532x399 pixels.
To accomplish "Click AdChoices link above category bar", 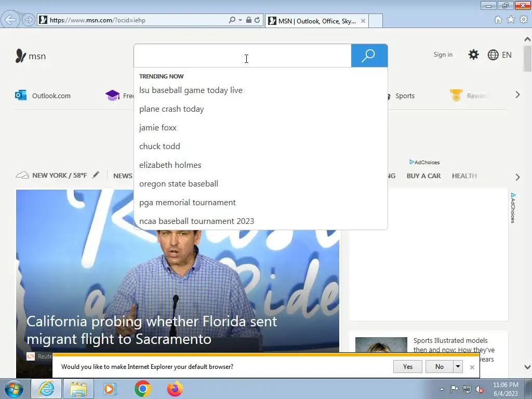I will (425, 162).
